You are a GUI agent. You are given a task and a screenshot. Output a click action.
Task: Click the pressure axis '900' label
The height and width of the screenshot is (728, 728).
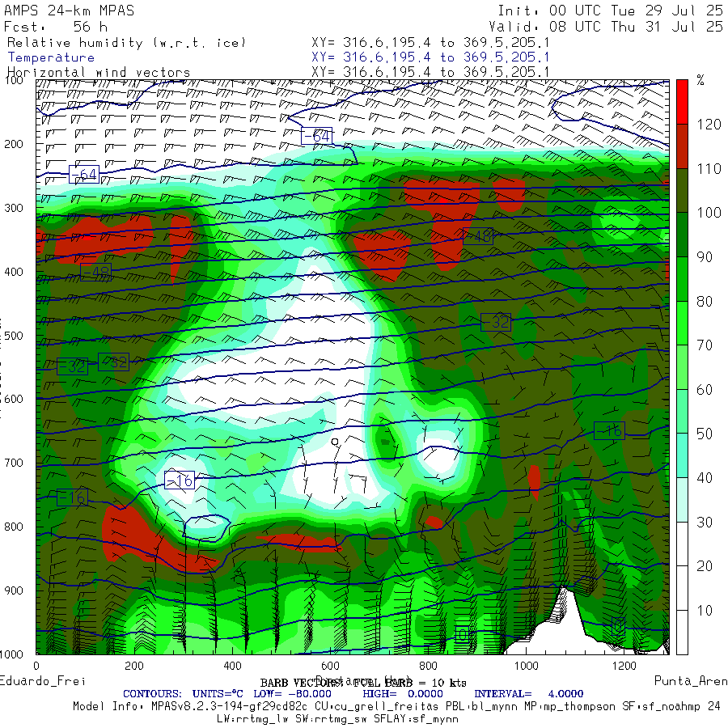point(14,590)
